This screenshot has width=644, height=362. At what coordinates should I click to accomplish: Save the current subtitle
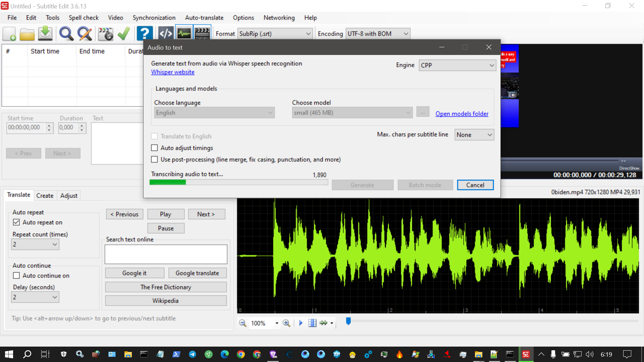tap(45, 34)
